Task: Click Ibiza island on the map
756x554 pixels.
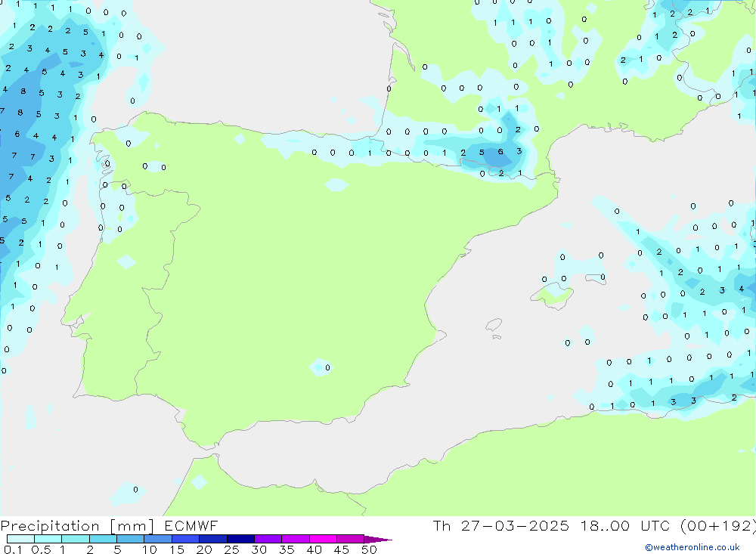Action: tap(494, 325)
